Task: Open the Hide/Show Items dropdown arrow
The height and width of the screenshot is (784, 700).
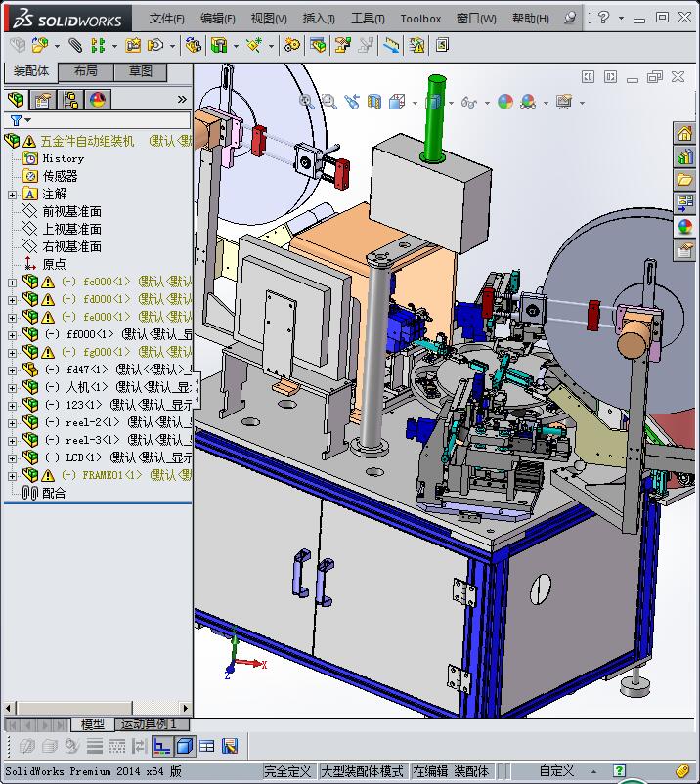Action: (487, 103)
